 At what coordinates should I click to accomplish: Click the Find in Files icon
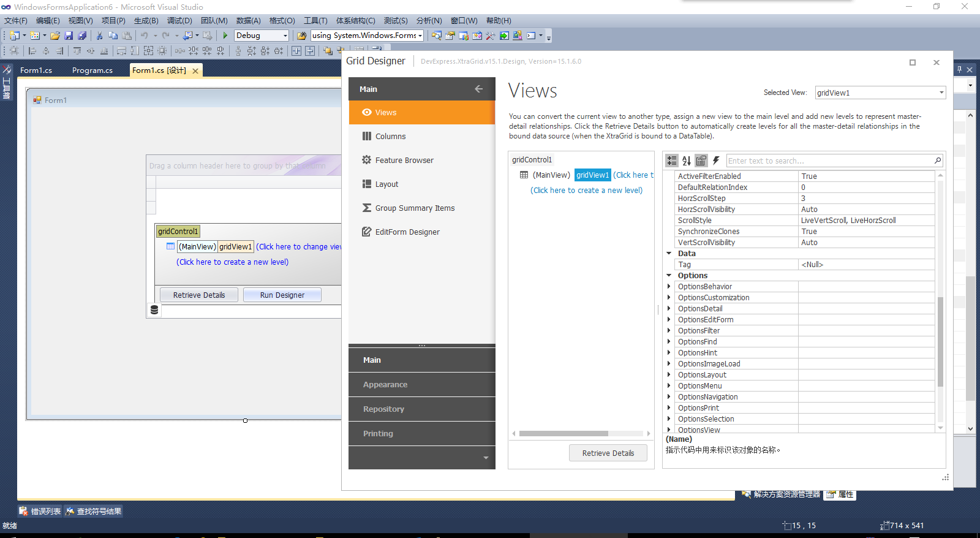[301, 36]
